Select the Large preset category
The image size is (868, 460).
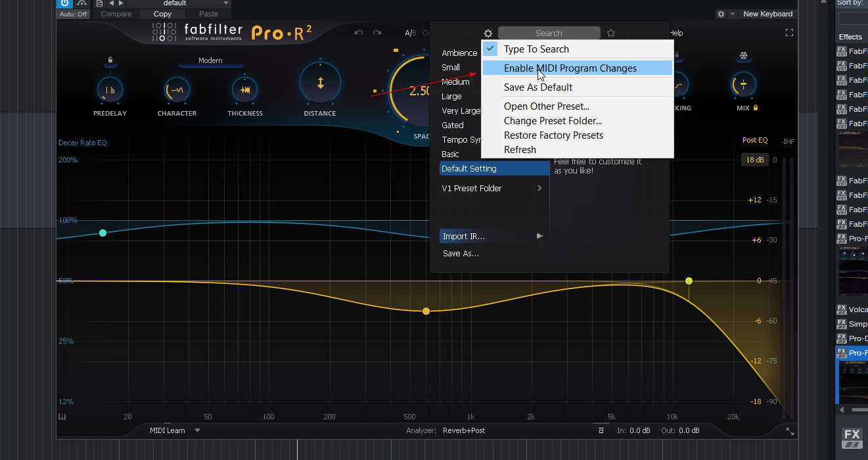coord(451,97)
